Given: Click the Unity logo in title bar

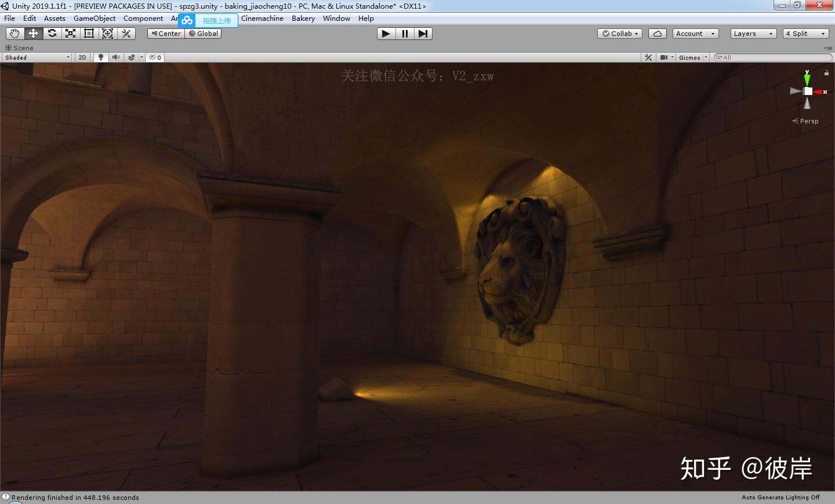Looking at the screenshot, I should [5, 6].
